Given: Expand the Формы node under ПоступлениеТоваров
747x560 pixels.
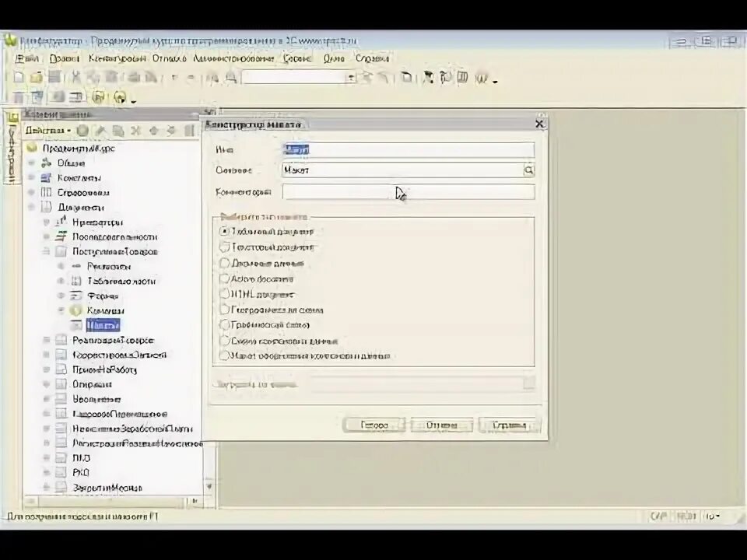Looking at the screenshot, I should [x=61, y=296].
